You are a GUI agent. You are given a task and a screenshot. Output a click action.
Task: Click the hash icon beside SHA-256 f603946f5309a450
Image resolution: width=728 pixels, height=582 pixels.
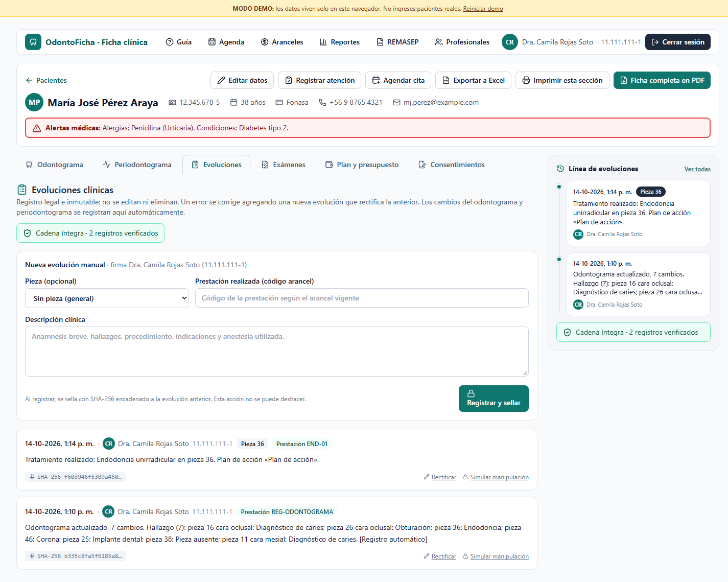tap(32, 477)
